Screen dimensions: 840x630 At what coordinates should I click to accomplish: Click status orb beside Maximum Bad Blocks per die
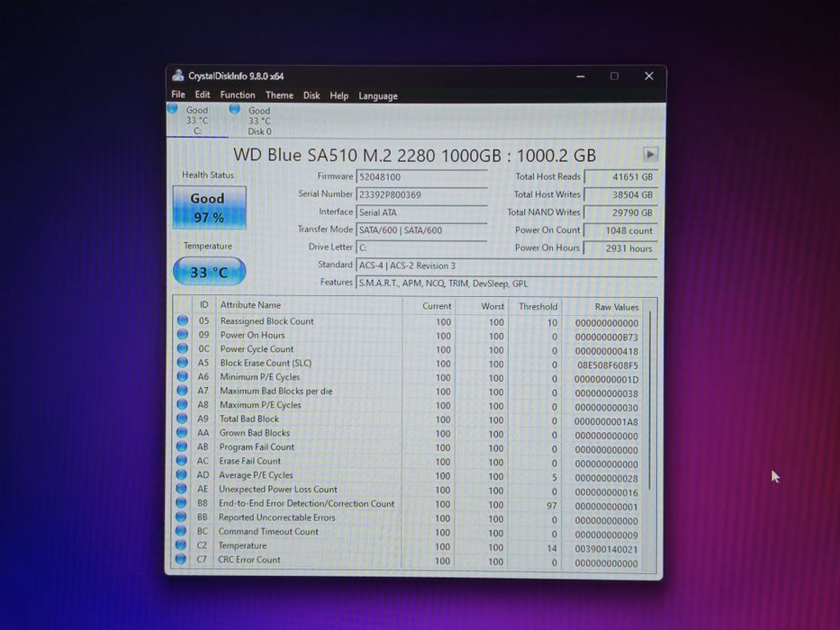(182, 390)
